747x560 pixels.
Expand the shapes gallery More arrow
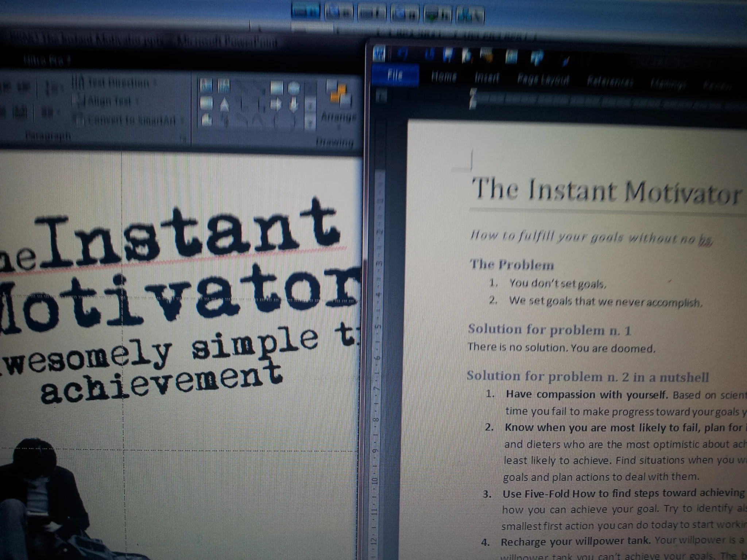click(310, 123)
